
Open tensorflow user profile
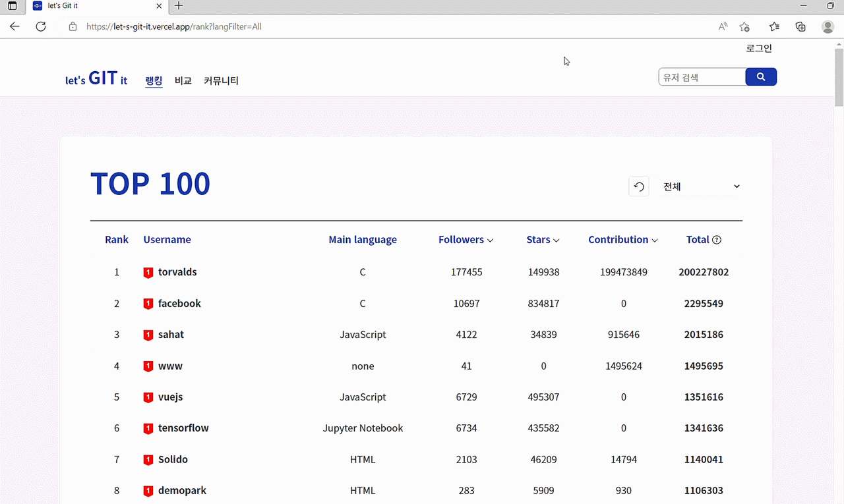(x=183, y=428)
